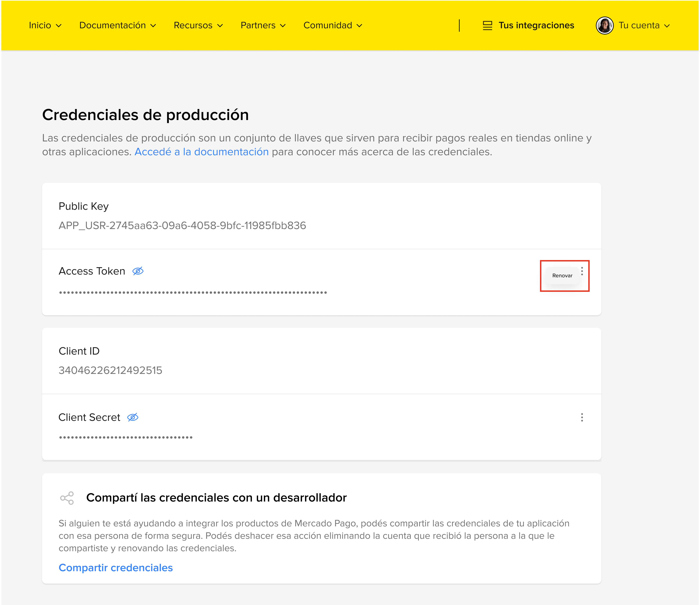This screenshot has height=605, width=700.
Task: Expand the Inicio chevron arrow
Action: coord(59,26)
